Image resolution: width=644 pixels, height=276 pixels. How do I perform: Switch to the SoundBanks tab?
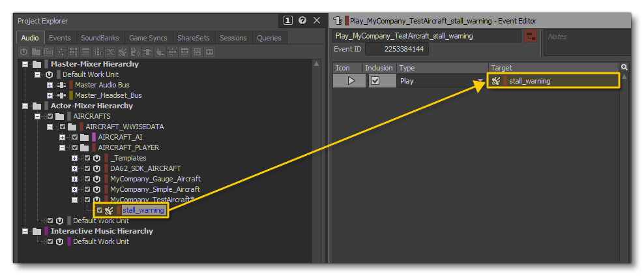click(x=100, y=38)
